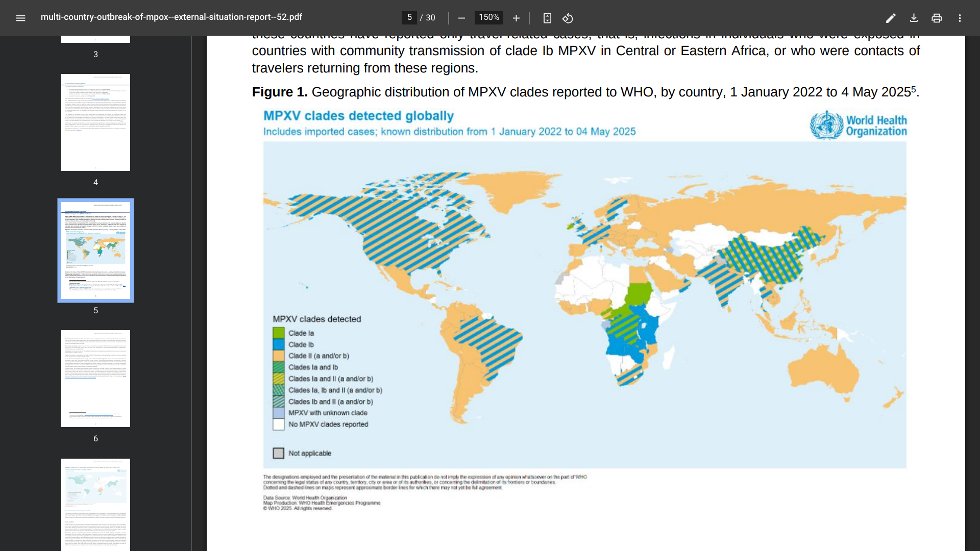
Task: Click the PDF file name title
Action: (x=171, y=17)
